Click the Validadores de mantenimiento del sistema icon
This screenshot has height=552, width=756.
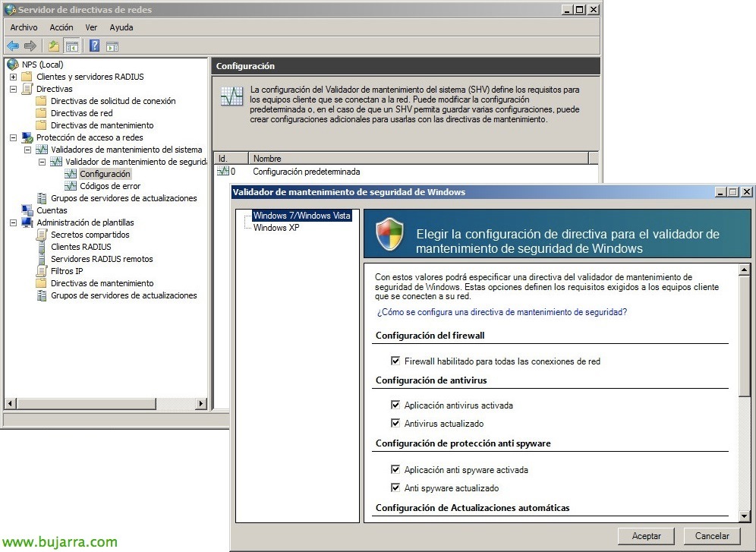[x=42, y=150]
